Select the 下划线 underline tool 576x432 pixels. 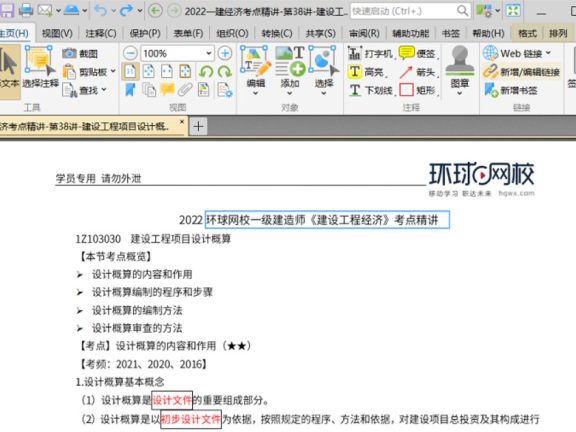pyautogui.click(x=371, y=90)
